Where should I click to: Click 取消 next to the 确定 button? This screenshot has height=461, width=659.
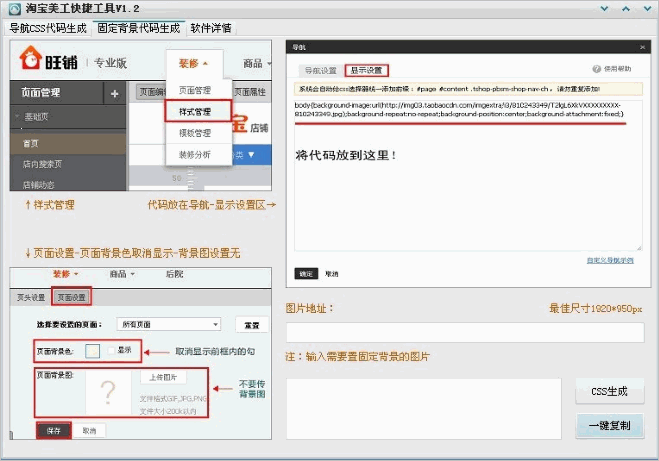pos(332,274)
